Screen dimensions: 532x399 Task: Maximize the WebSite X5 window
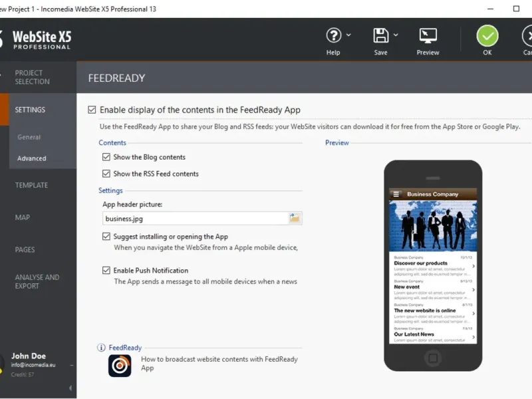[516, 9]
